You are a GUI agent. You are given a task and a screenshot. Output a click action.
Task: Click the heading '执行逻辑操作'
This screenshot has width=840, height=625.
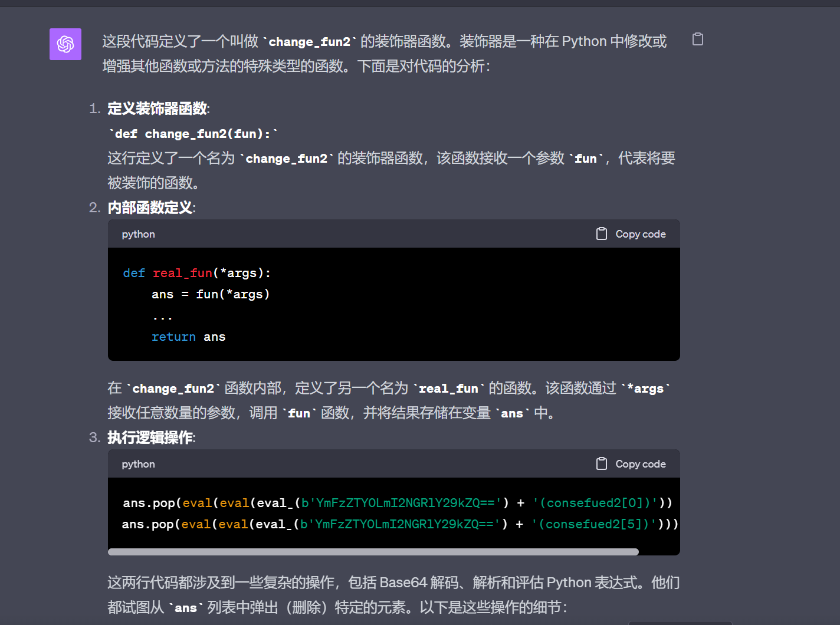point(150,437)
